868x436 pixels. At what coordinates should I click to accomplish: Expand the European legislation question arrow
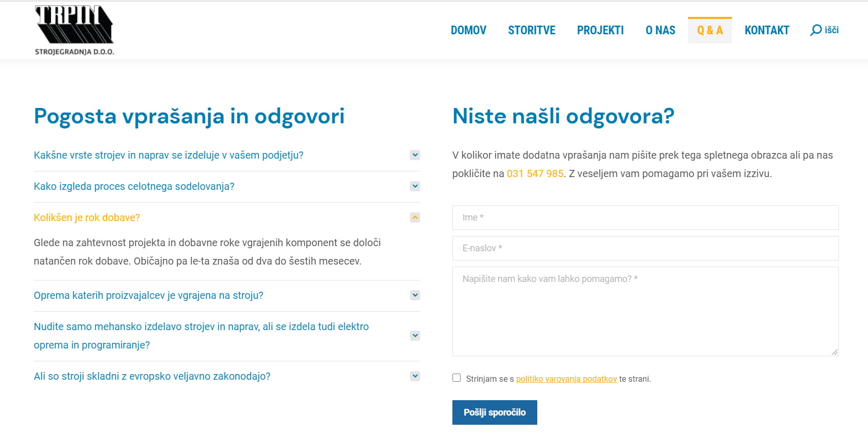pos(415,376)
